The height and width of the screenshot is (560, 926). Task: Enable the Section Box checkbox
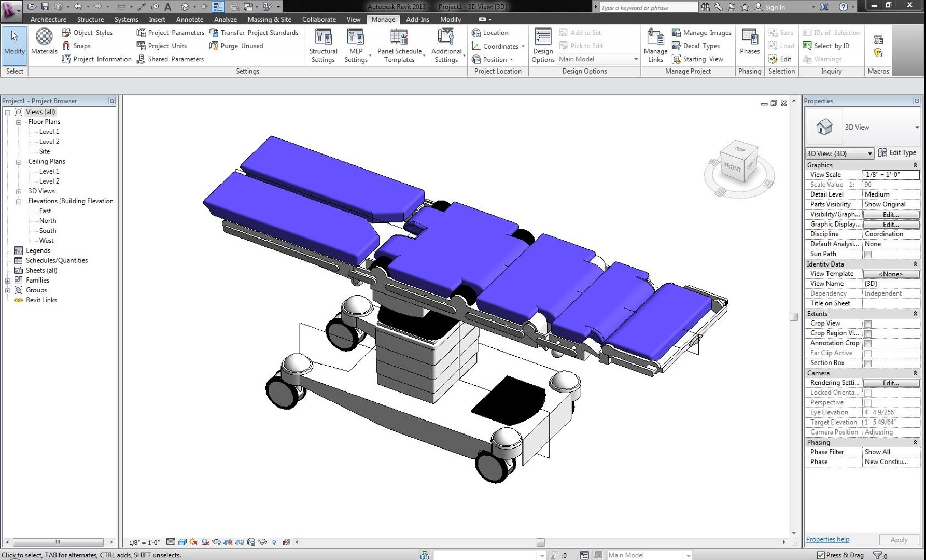click(868, 363)
